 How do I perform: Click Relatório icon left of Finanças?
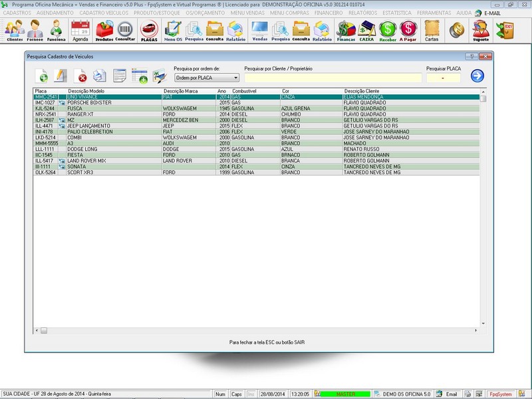[x=322, y=31]
